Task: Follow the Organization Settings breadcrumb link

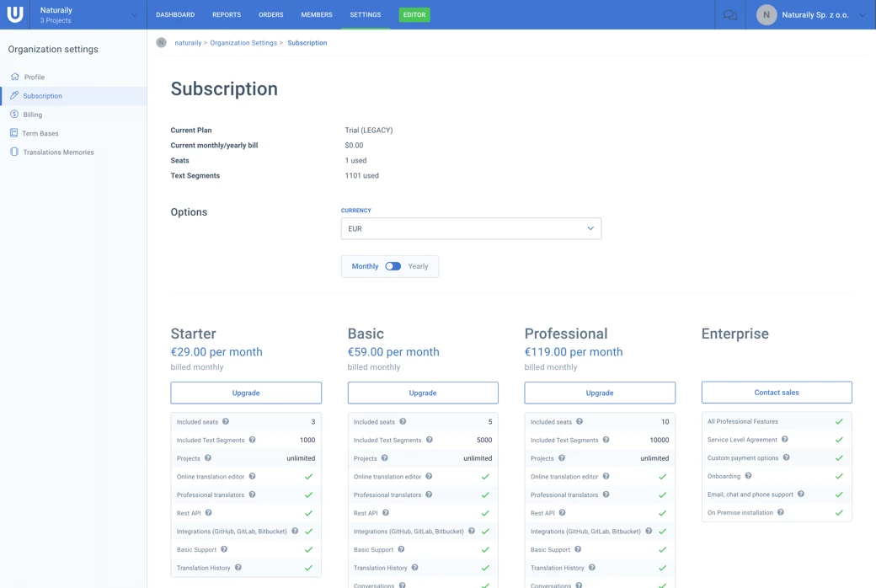Action: tap(243, 42)
